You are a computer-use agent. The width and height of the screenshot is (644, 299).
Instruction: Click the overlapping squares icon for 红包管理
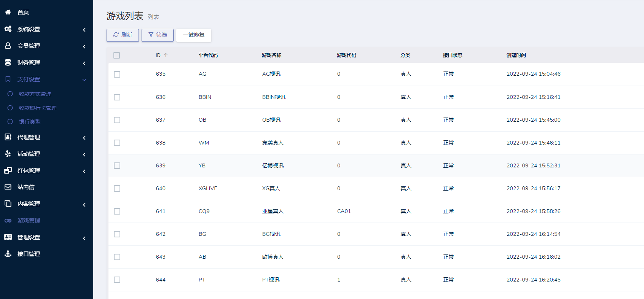pos(8,170)
